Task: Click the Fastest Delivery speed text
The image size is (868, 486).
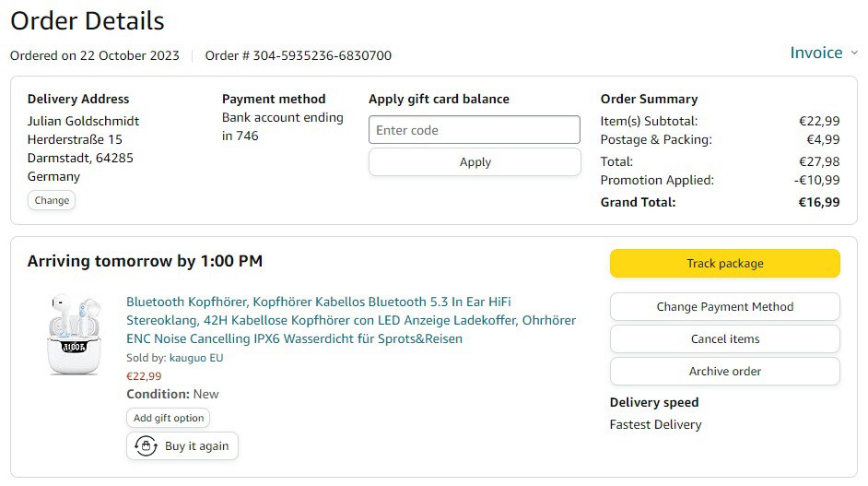Action: coord(655,425)
